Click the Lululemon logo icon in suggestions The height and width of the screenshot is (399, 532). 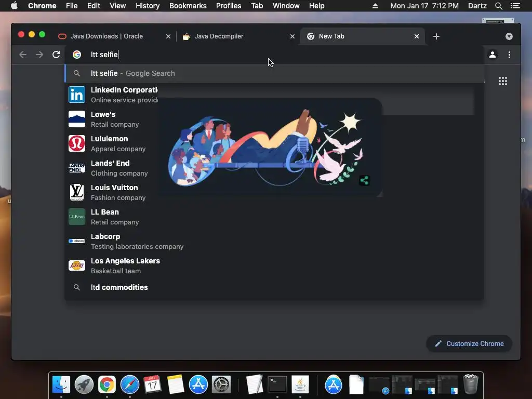(x=77, y=143)
